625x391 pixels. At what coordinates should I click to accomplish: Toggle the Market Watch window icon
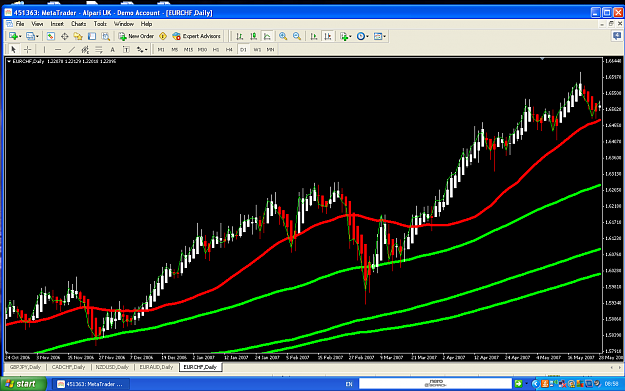tap(51, 36)
